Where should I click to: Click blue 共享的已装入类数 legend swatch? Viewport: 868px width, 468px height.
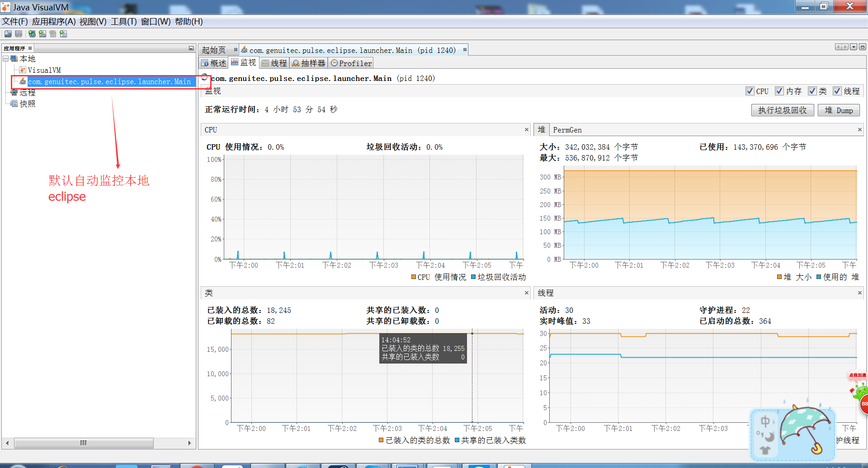coord(457,440)
